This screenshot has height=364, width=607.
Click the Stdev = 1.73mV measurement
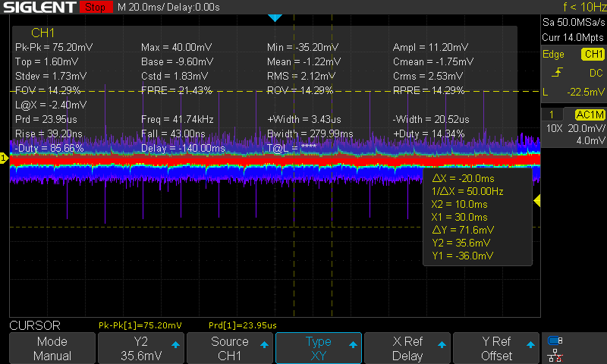51,76
